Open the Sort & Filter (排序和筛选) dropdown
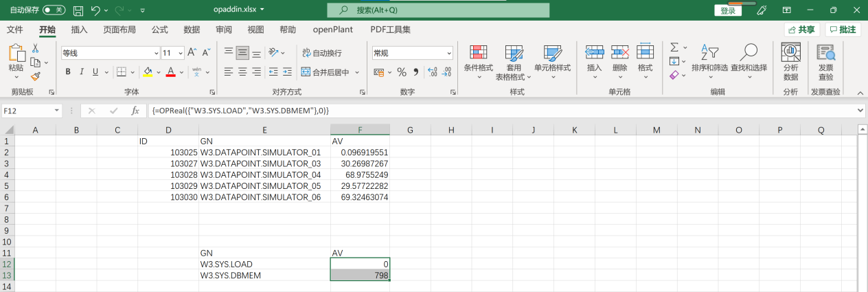Screen dimensions: 868x292 pyautogui.click(x=709, y=61)
